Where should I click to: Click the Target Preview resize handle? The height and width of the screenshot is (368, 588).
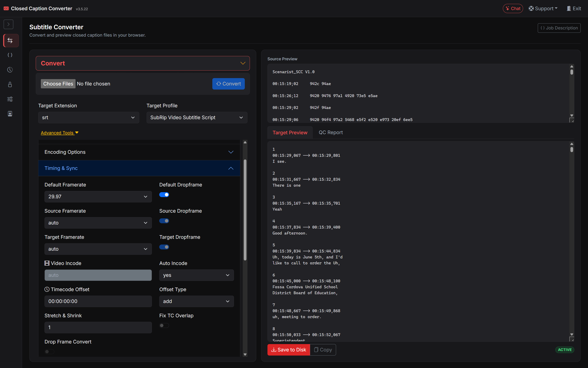(572, 339)
